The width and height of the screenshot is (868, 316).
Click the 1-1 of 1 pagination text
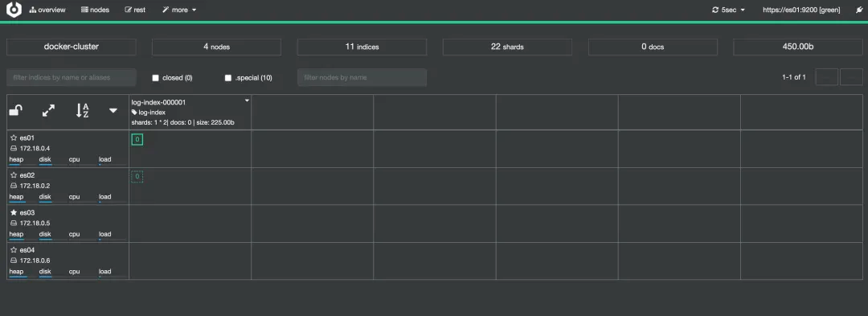click(794, 77)
